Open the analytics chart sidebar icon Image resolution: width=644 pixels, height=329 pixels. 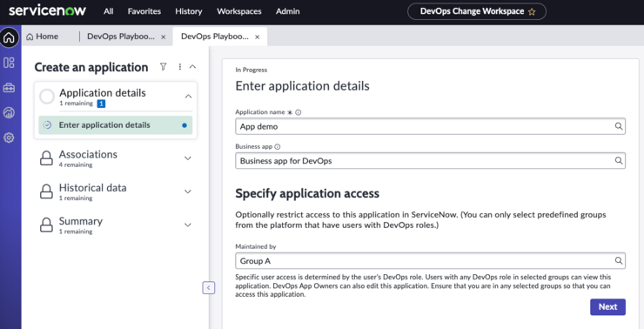[9, 112]
